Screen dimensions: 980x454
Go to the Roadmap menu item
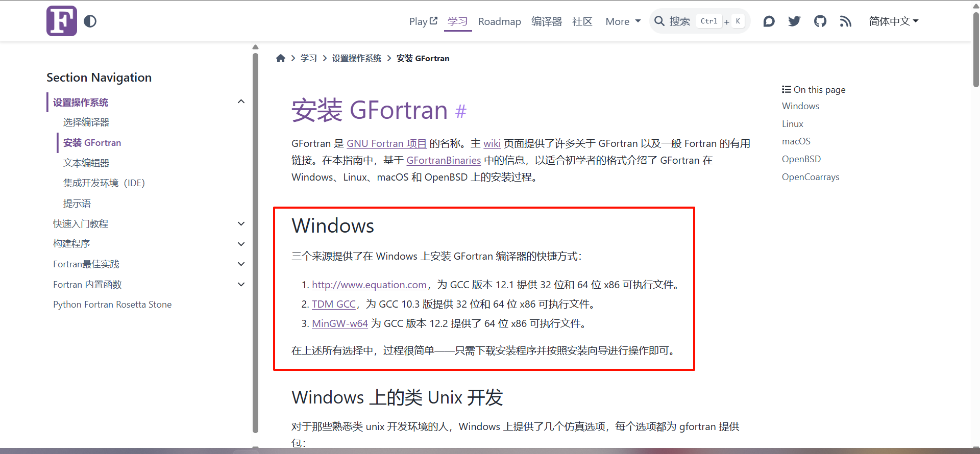pyautogui.click(x=499, y=21)
